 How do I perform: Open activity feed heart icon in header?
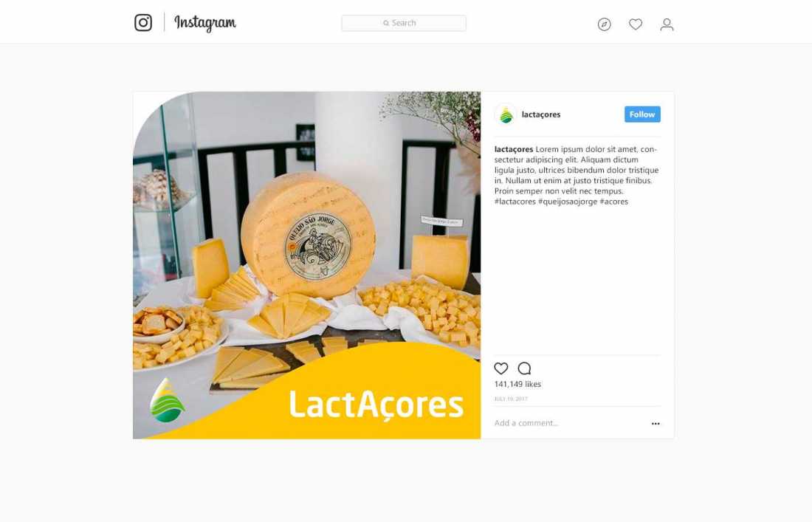tap(636, 24)
